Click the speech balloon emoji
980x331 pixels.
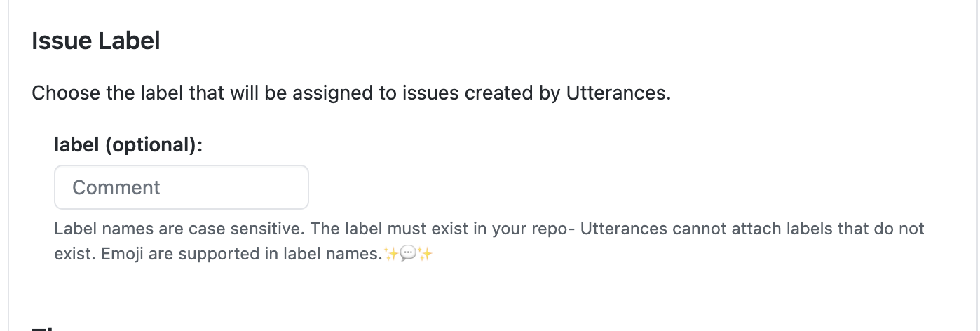click(408, 254)
